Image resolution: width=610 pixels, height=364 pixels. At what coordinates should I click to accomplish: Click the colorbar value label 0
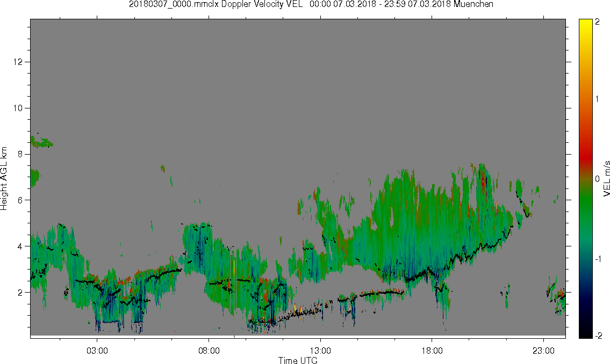[597, 179]
